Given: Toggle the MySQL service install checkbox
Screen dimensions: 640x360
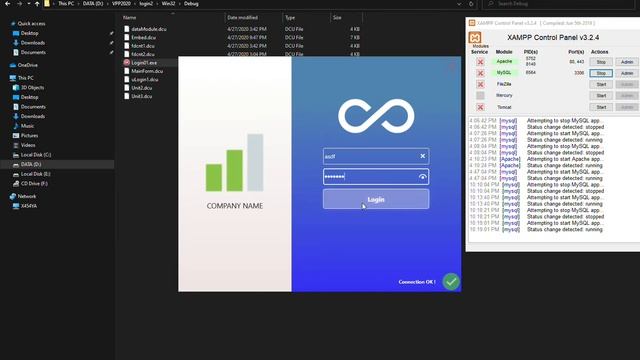Looking at the screenshot, I should pos(480,73).
